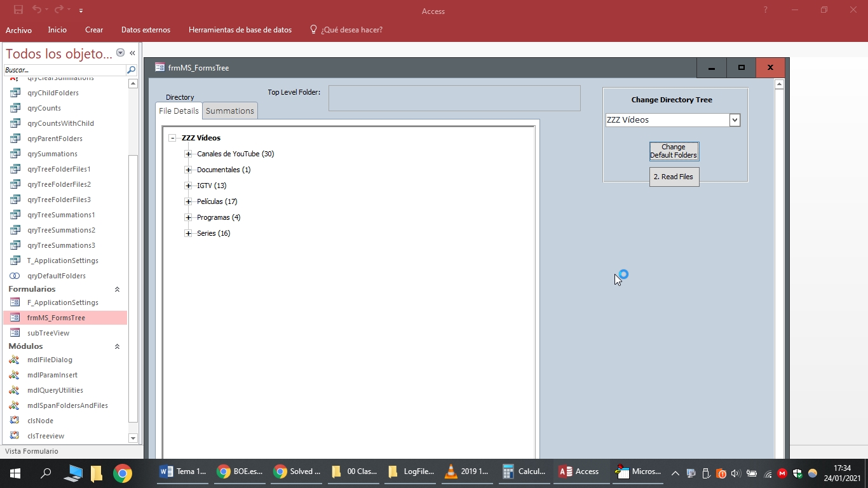Open the Datos externos ribbon tab

tap(146, 30)
